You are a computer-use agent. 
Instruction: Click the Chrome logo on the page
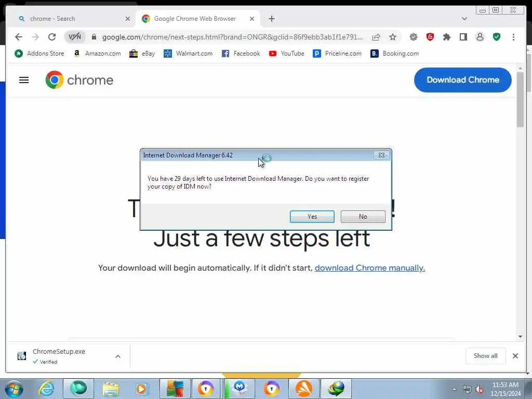(79, 80)
